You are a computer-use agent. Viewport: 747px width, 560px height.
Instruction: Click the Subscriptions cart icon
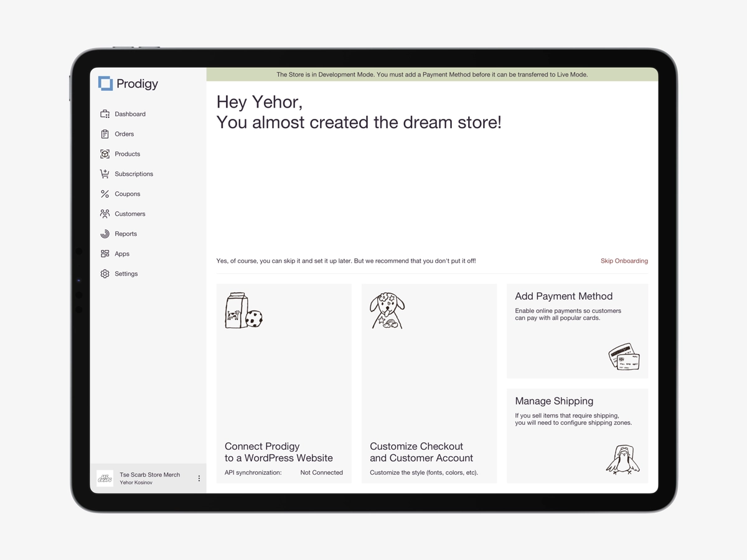tap(105, 174)
